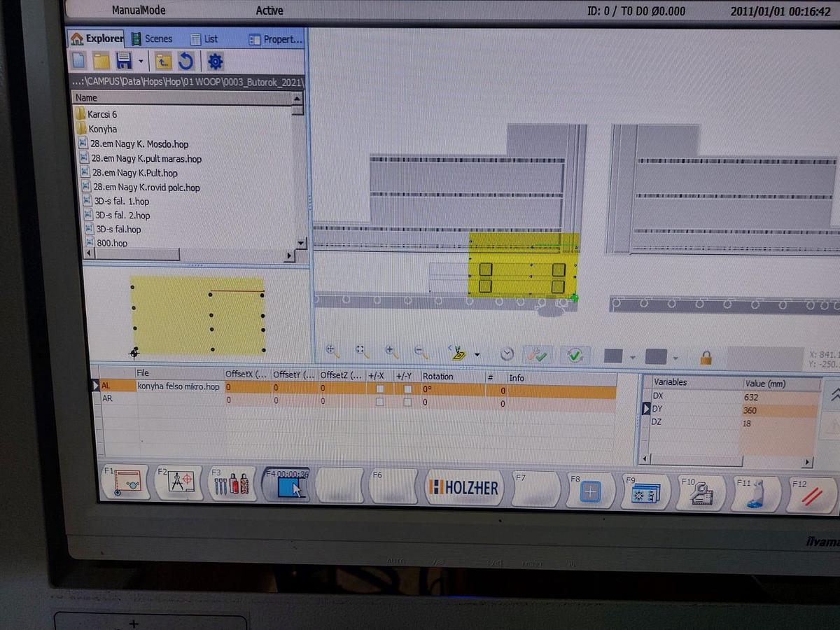The height and width of the screenshot is (630, 840).
Task: Click the zoom-in magnifier icon
Action: 391,351
